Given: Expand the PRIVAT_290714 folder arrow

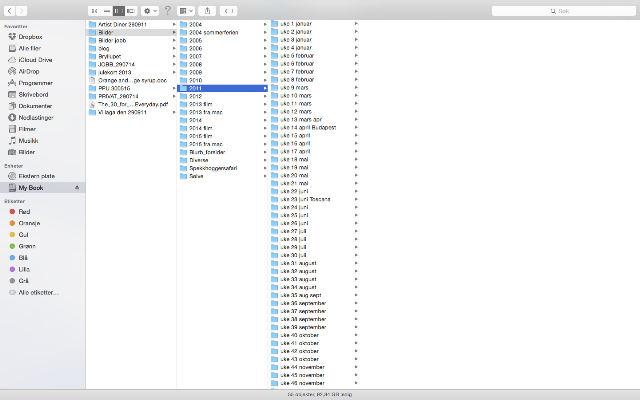Looking at the screenshot, I should [x=174, y=96].
